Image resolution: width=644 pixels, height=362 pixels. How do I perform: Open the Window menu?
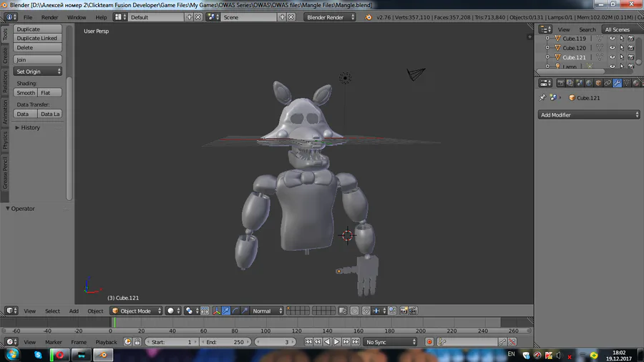pos(77,17)
